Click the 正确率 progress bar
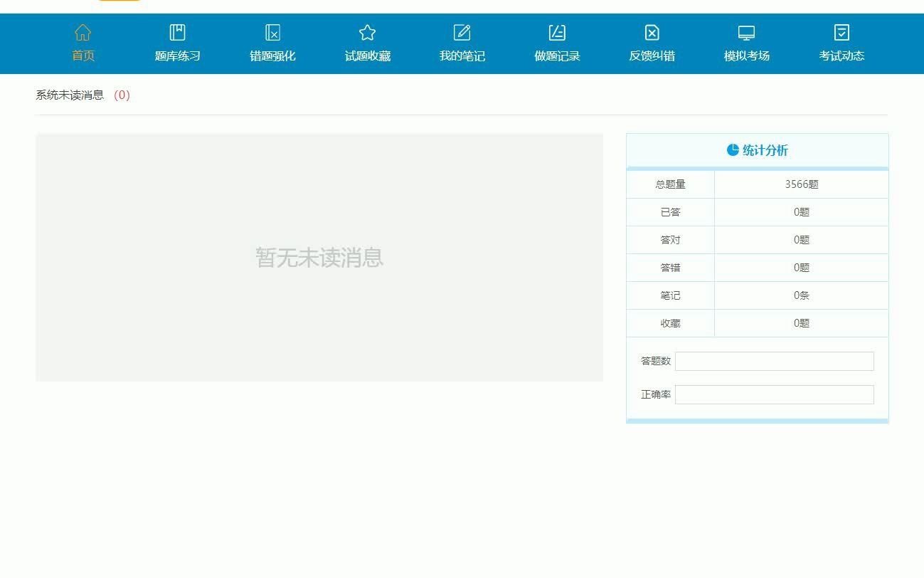This screenshot has width=924, height=578. click(775, 394)
